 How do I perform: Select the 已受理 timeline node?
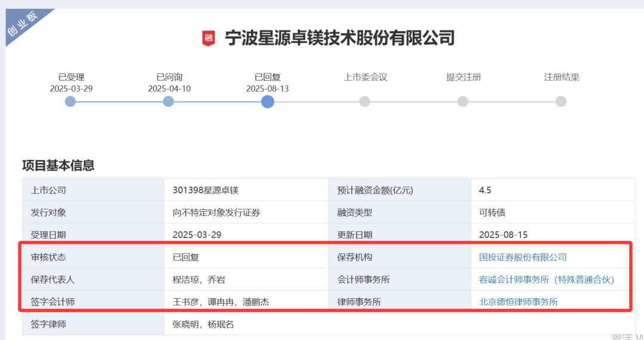tap(70, 101)
